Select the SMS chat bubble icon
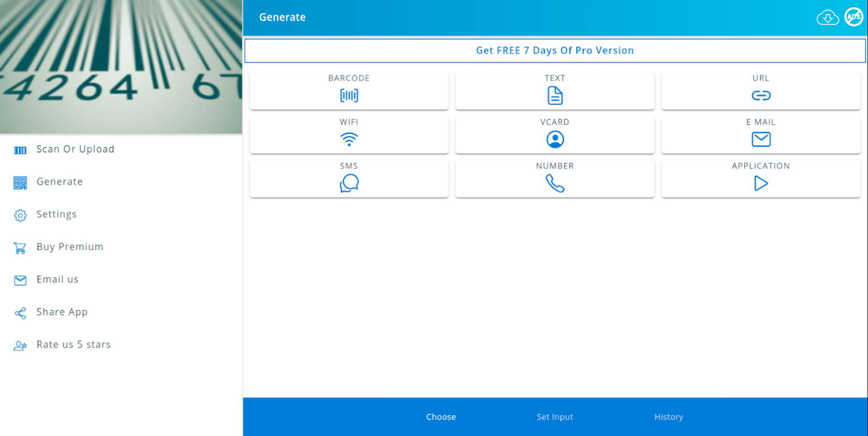The width and height of the screenshot is (868, 436). tap(349, 183)
